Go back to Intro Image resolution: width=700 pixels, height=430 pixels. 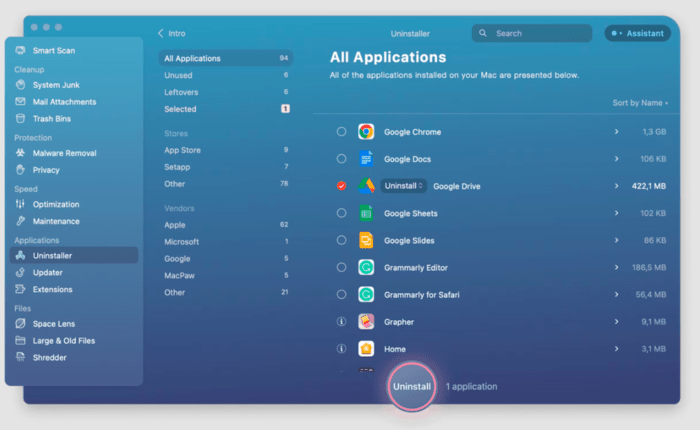[x=172, y=33]
